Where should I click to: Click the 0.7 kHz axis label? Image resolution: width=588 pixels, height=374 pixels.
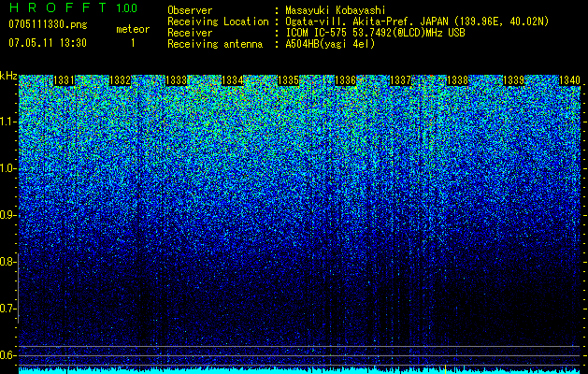pos(7,309)
